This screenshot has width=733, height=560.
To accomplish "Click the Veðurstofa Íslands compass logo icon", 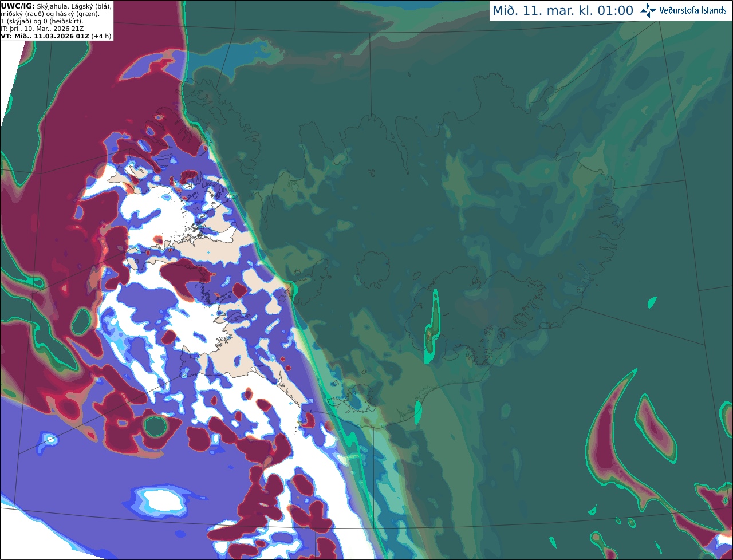I will [648, 10].
